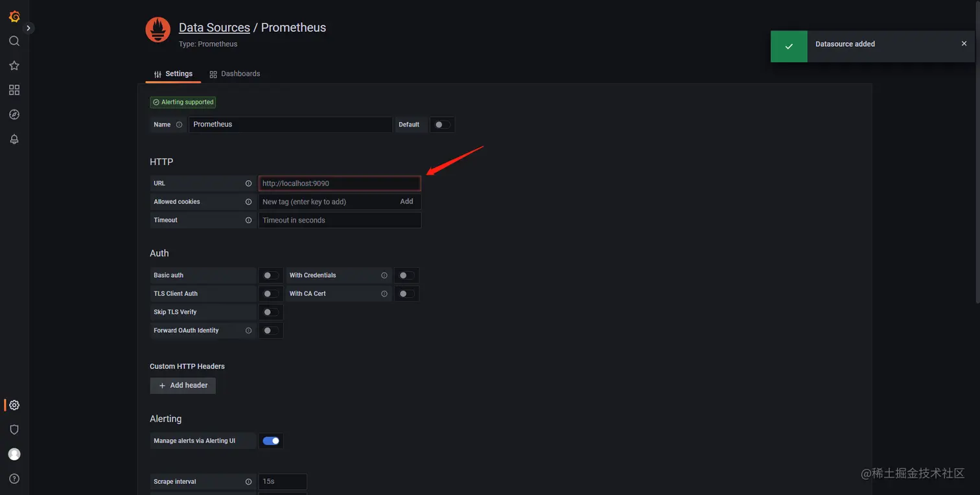
Task: Open the Dashboards grid icon in sidebar
Action: 14,90
